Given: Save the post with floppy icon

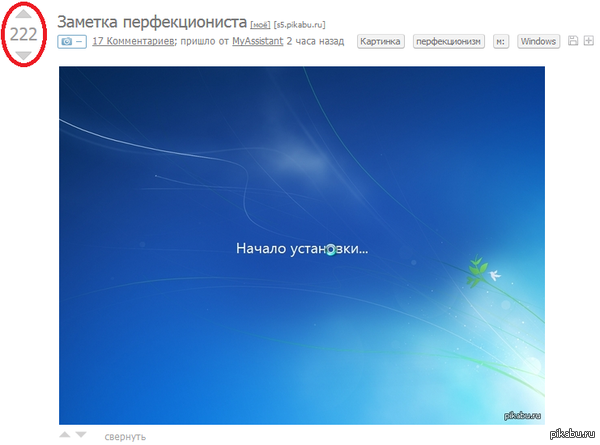Looking at the screenshot, I should point(572,40).
